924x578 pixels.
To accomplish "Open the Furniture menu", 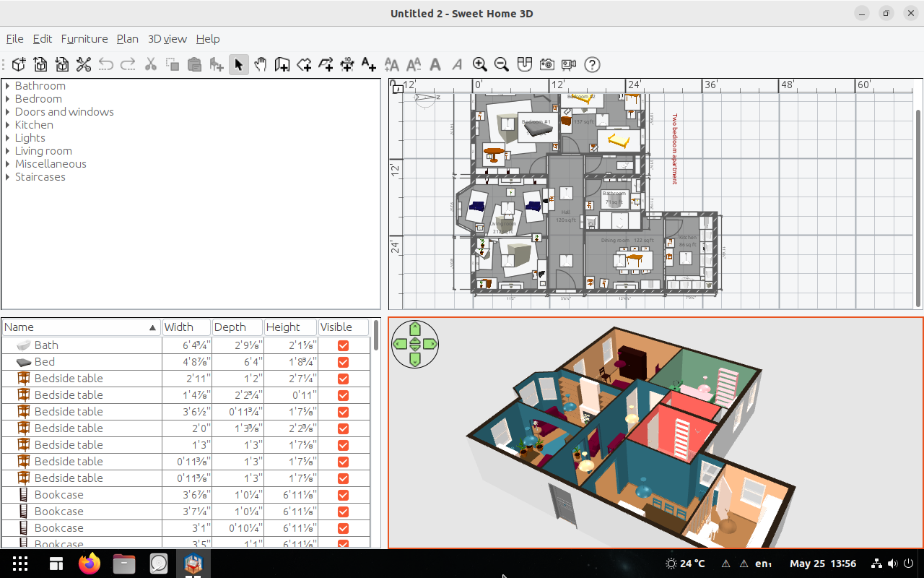I will click(84, 39).
